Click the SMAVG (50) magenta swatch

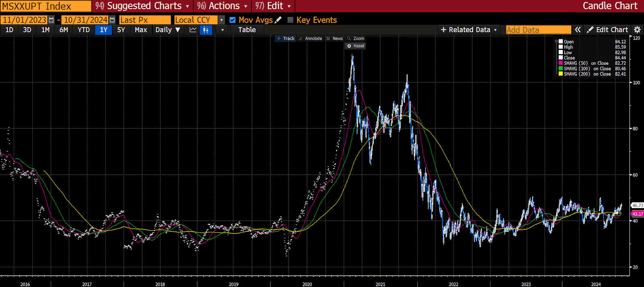pyautogui.click(x=561, y=63)
